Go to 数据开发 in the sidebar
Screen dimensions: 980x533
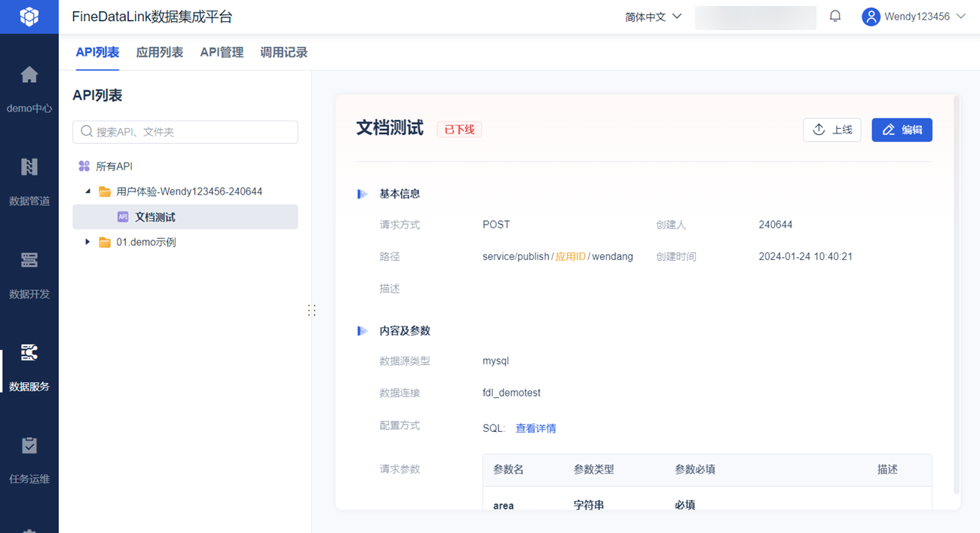(x=29, y=276)
